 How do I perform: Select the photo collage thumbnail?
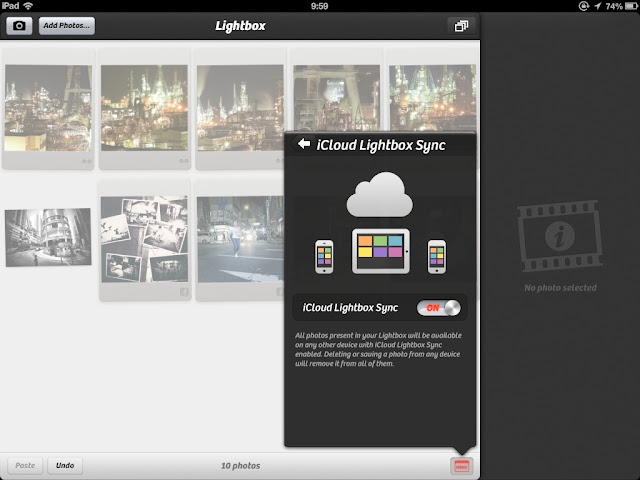pyautogui.click(x=144, y=240)
